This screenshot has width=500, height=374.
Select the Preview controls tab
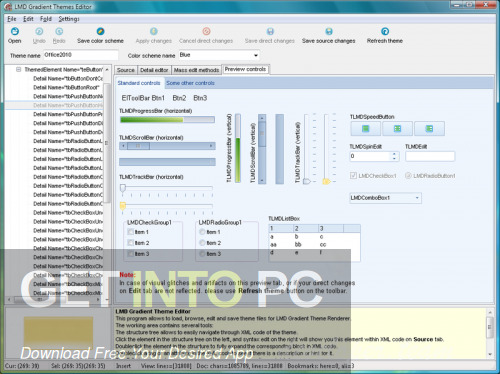(x=245, y=69)
